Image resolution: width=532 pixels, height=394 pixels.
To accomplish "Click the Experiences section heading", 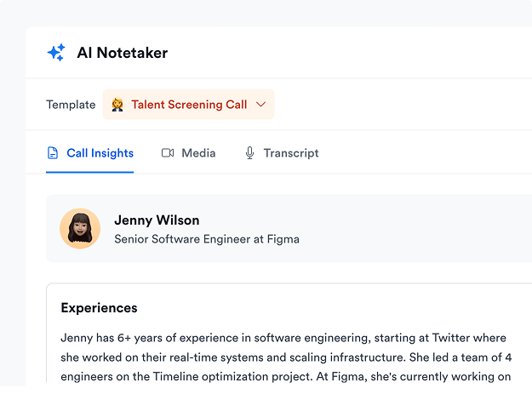I will (99, 308).
